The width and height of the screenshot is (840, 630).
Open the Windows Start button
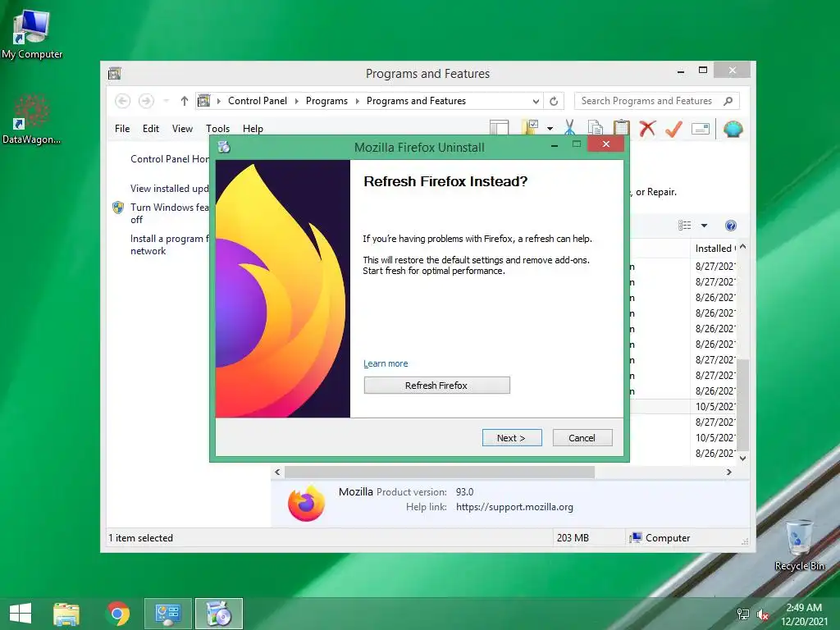21,614
